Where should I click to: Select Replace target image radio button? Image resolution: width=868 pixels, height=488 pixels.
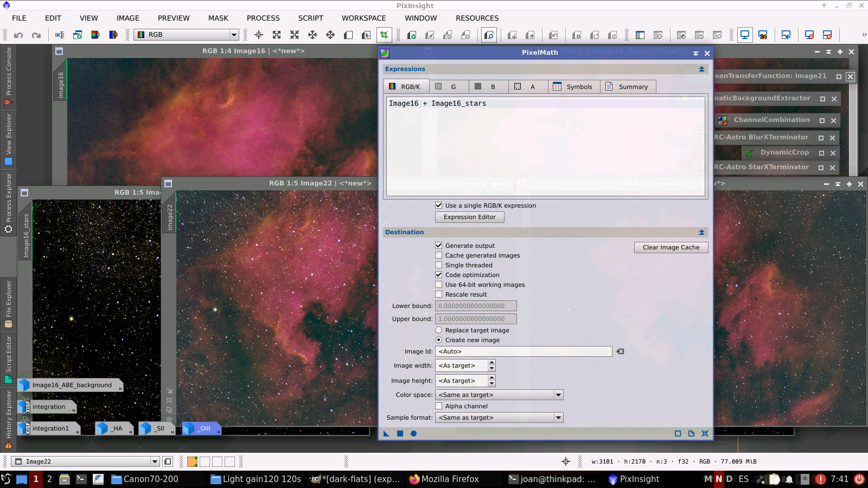[439, 330]
